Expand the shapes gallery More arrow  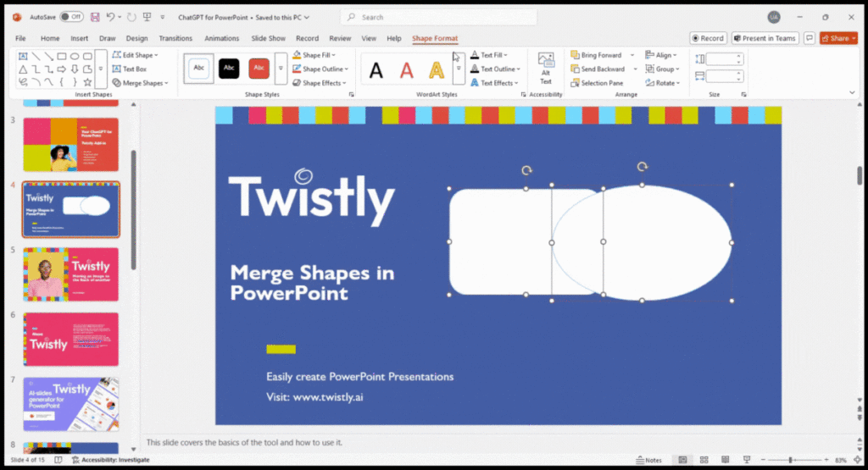[x=101, y=69]
